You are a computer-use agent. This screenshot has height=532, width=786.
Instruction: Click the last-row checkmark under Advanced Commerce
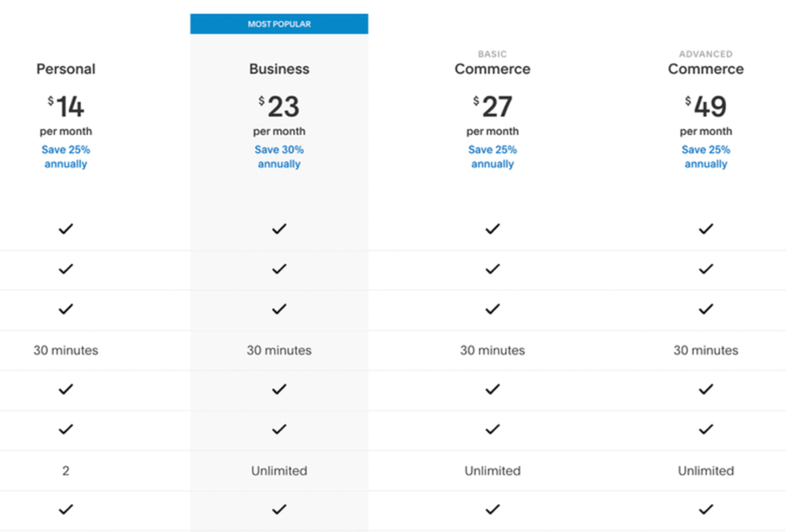[706, 509]
